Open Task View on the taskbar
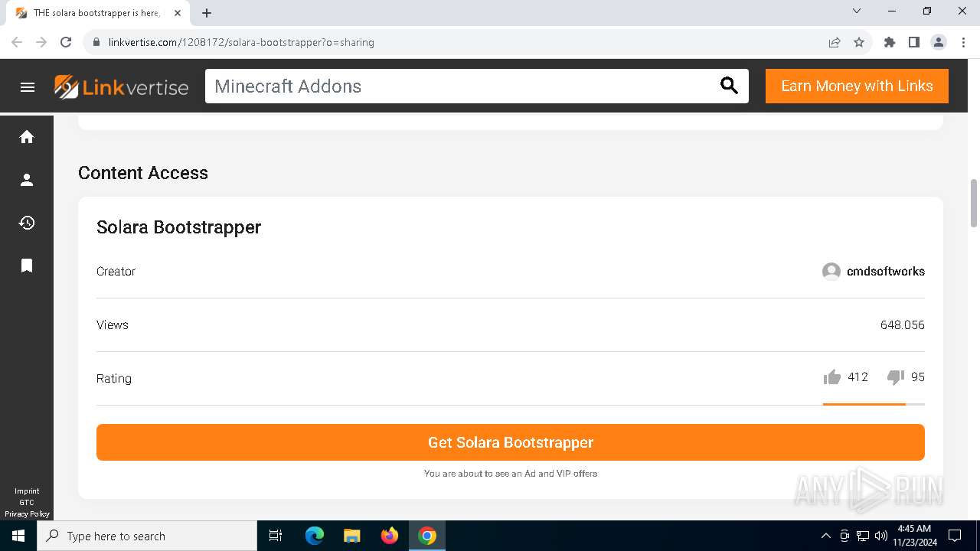The image size is (980, 551). pyautogui.click(x=276, y=536)
